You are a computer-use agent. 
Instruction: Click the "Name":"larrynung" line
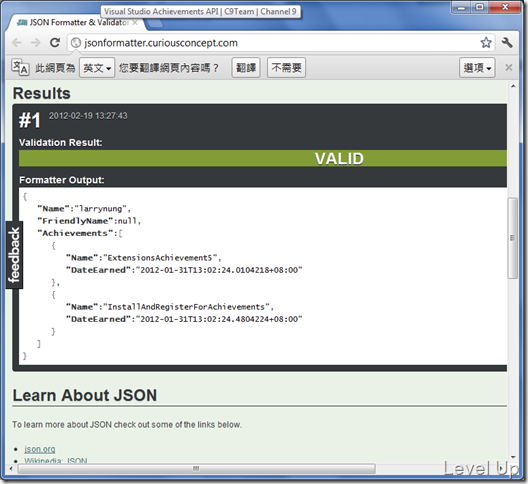pyautogui.click(x=84, y=208)
